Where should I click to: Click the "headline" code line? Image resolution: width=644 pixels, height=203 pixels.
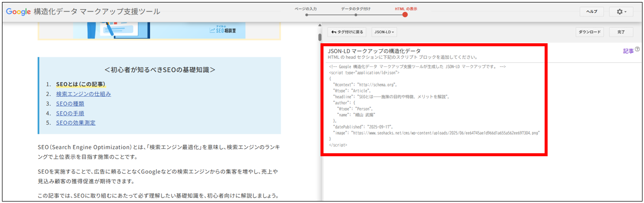point(391,97)
